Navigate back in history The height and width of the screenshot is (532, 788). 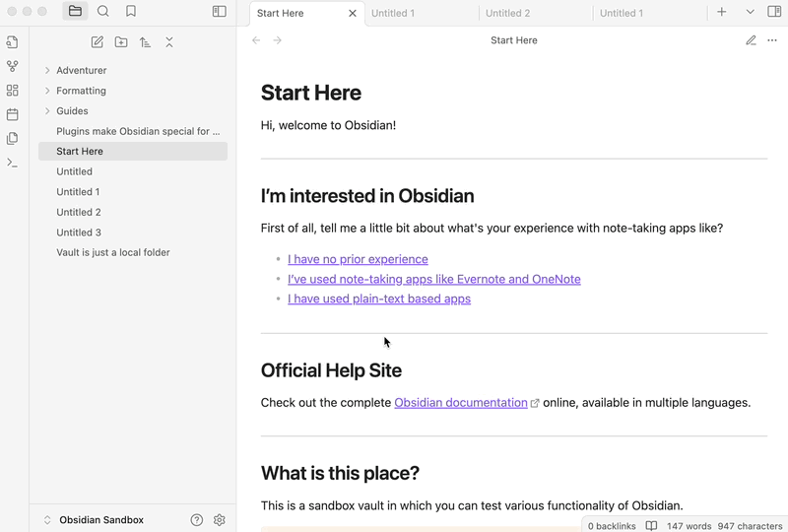pos(256,40)
